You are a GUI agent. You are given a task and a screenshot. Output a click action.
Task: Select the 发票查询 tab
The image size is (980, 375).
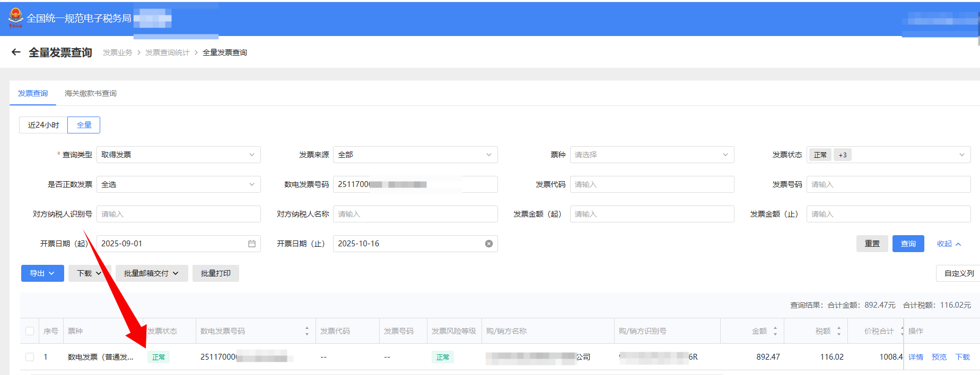point(33,93)
